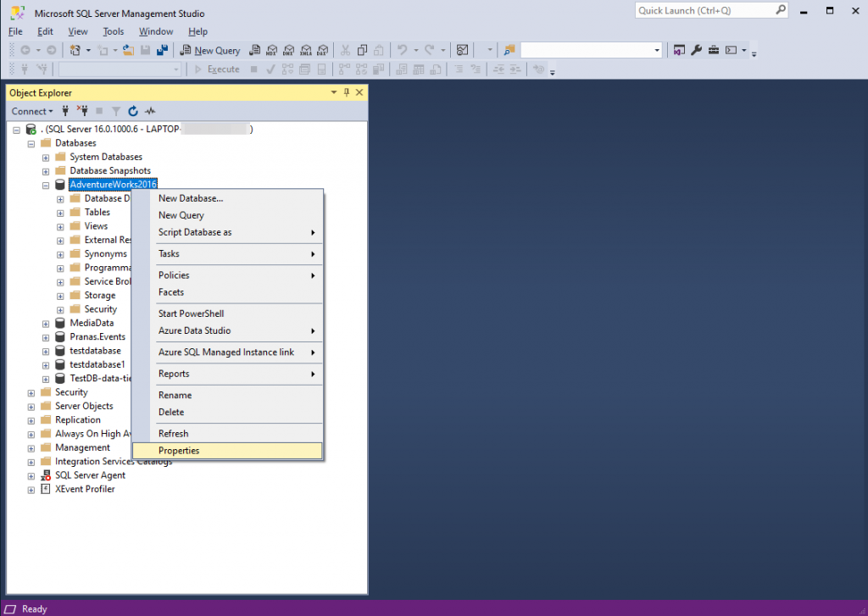Filter objects in Object Explorer
868x616 pixels.
116,111
